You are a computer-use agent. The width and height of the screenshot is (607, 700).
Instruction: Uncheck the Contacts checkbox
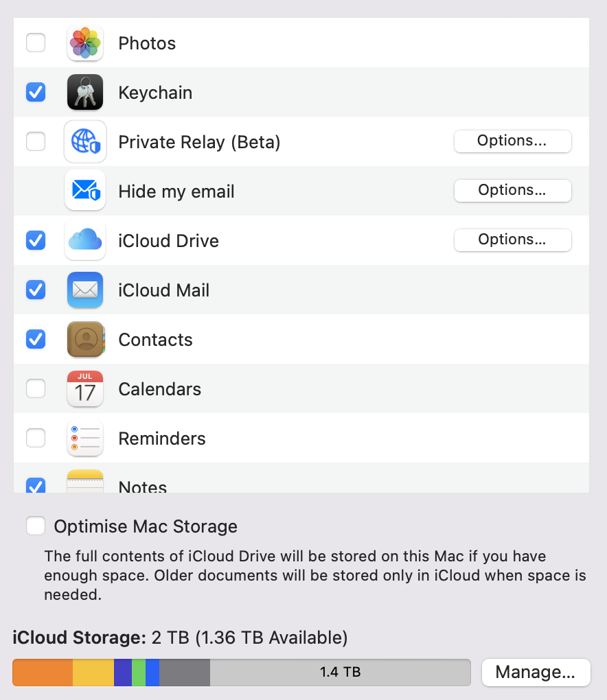click(x=36, y=339)
